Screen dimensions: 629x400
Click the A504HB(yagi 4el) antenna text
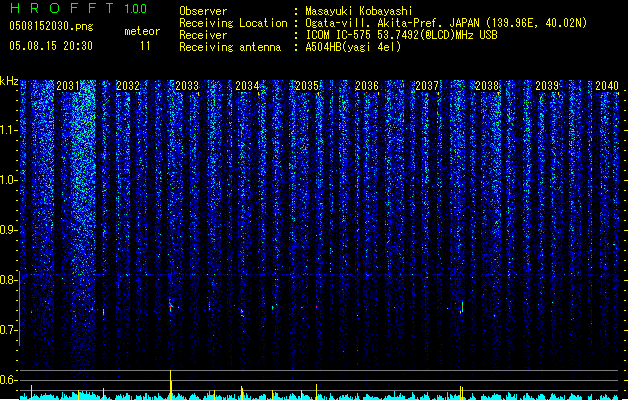(353, 47)
